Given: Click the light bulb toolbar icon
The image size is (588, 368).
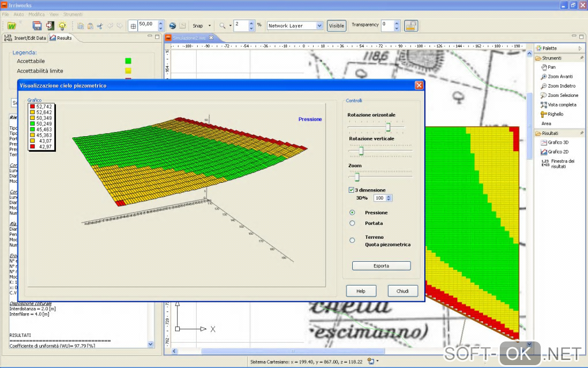Looking at the screenshot, I should tap(62, 26).
